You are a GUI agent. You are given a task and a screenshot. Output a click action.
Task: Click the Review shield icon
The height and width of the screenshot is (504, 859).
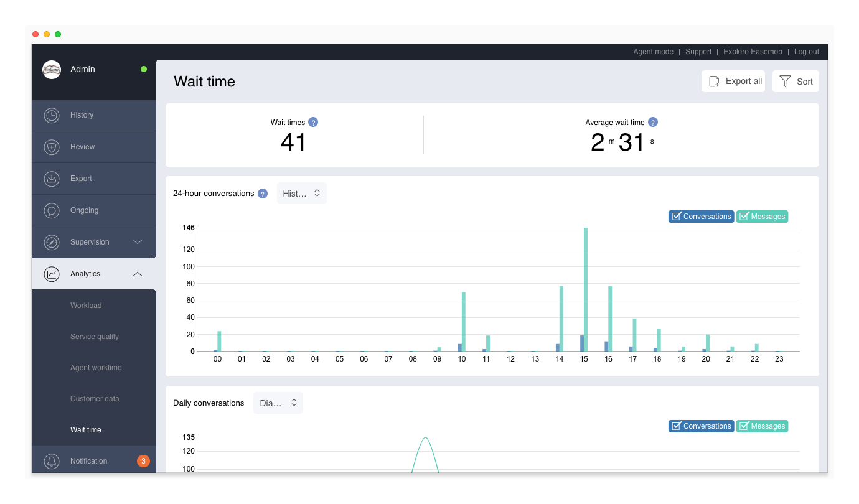(52, 147)
